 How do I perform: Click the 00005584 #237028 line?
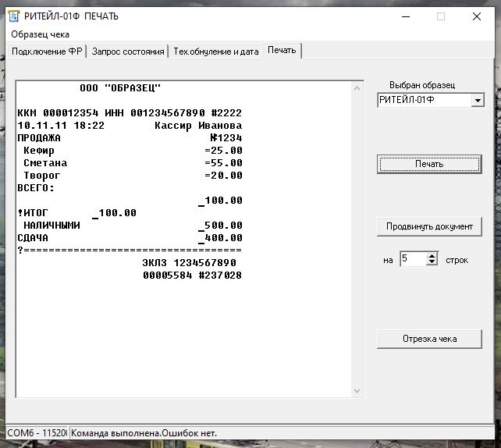(192, 276)
